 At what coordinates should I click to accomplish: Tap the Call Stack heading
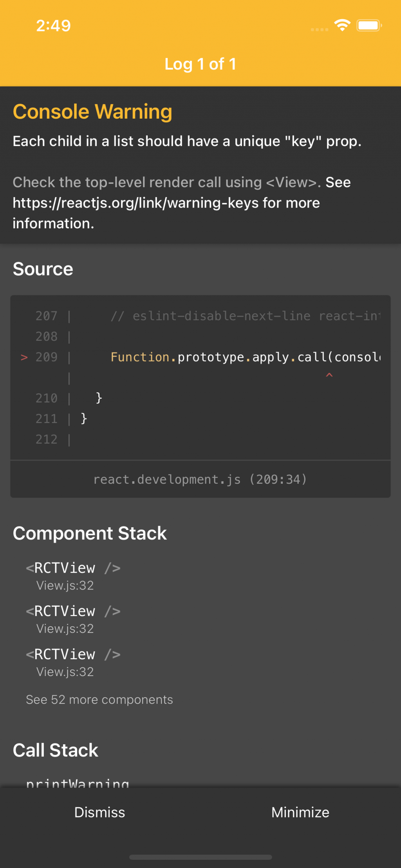56,750
